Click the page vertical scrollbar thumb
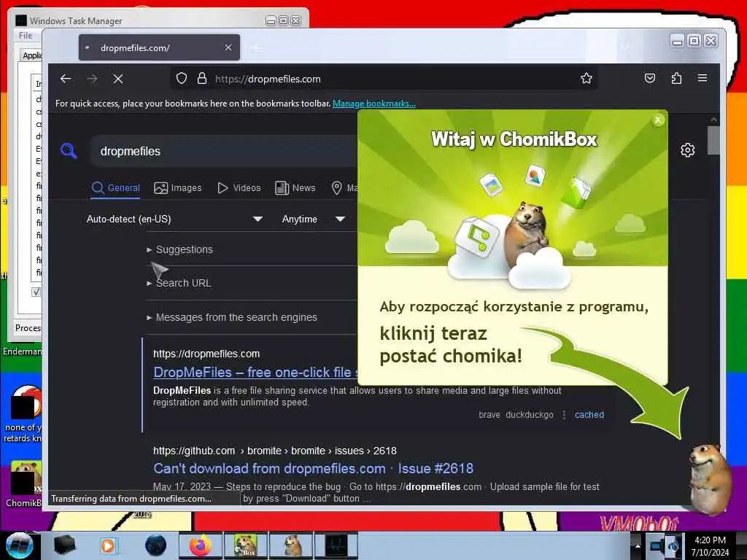Image resolution: width=747 pixels, height=560 pixels. [713, 141]
